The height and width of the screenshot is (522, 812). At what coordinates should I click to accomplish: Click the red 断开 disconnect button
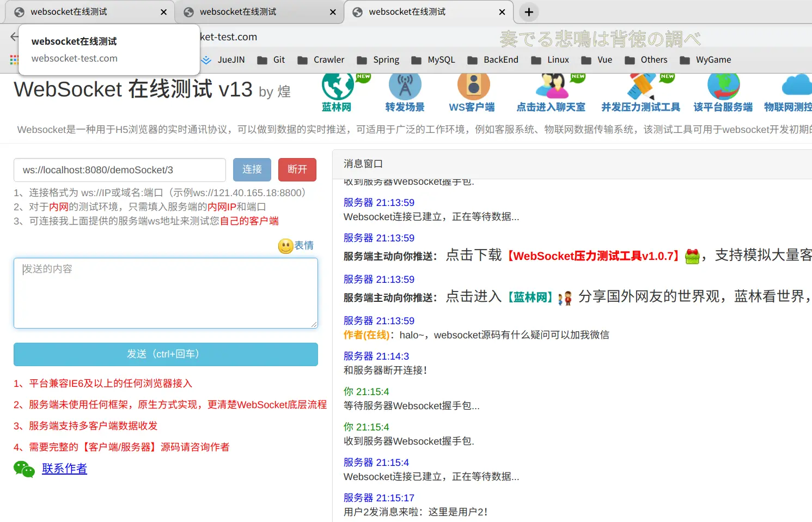297,169
